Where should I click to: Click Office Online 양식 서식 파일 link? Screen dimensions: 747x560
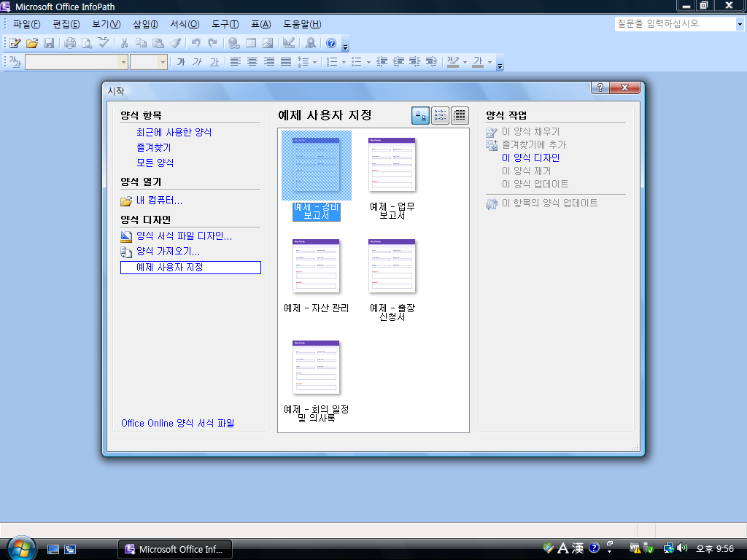pyautogui.click(x=178, y=424)
